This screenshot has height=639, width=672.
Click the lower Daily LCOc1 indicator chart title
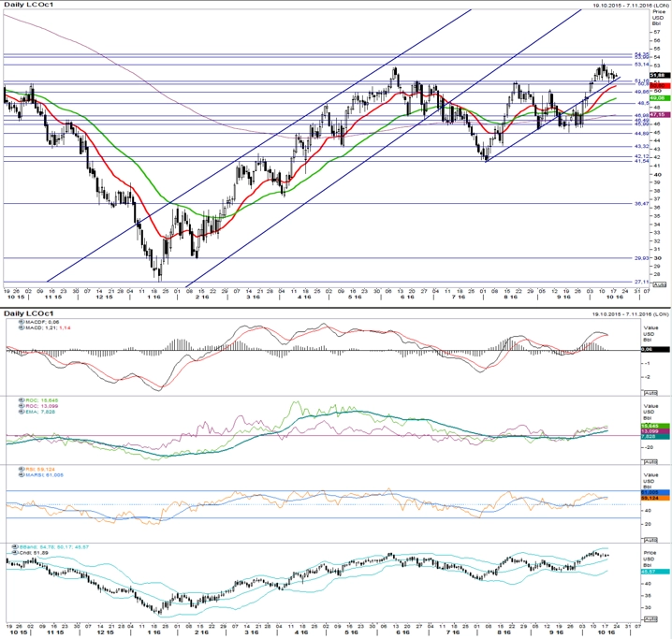[28, 313]
